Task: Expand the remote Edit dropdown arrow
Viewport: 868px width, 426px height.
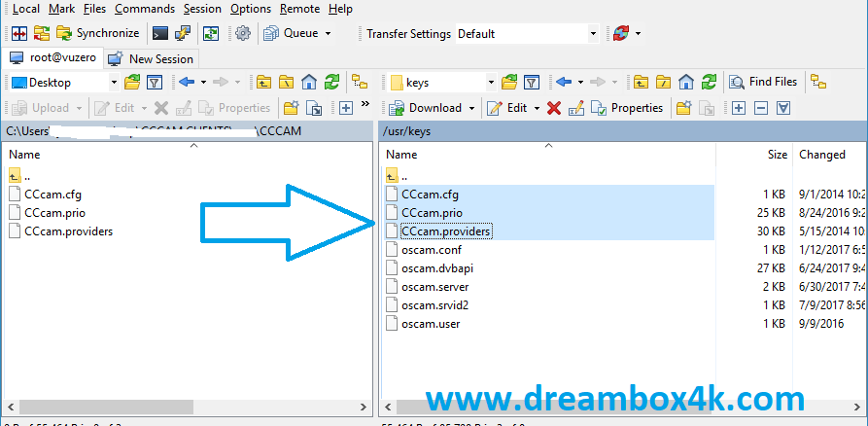Action: 537,108
